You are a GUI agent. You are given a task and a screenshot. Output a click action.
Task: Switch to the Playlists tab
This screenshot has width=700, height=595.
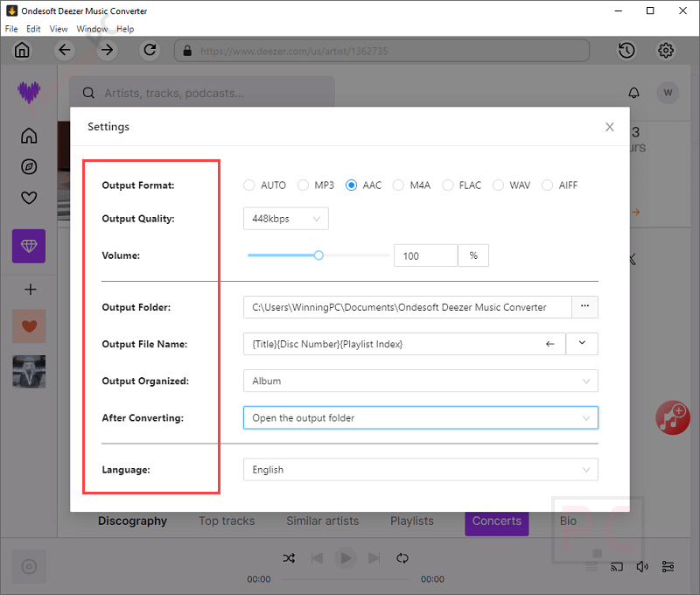coord(411,521)
